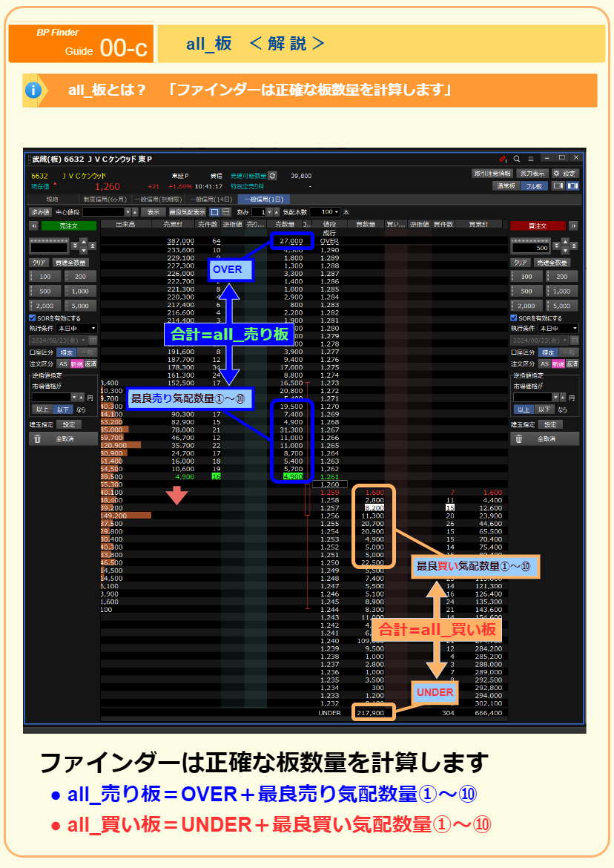Expand the 中心値段 dropdown

[x=128, y=211]
